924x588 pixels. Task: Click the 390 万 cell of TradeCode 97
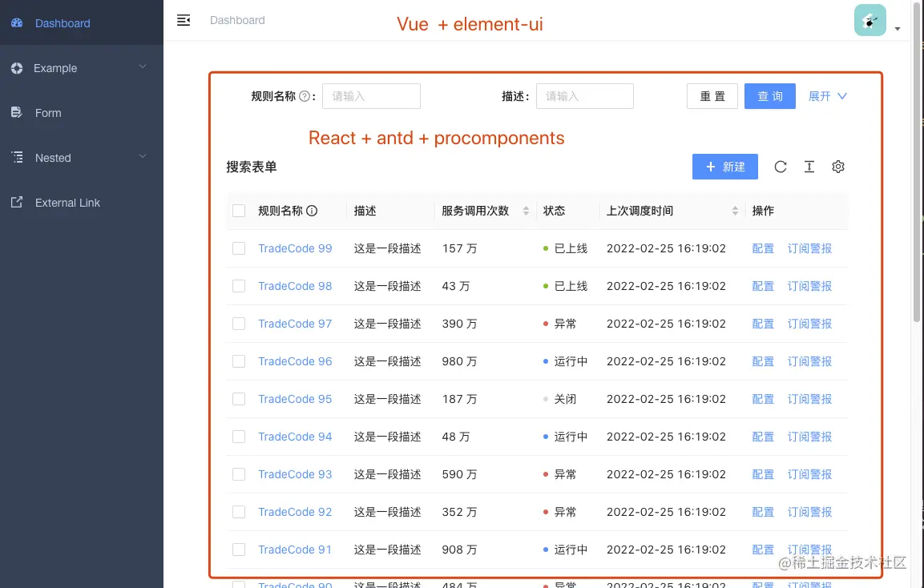[460, 324]
